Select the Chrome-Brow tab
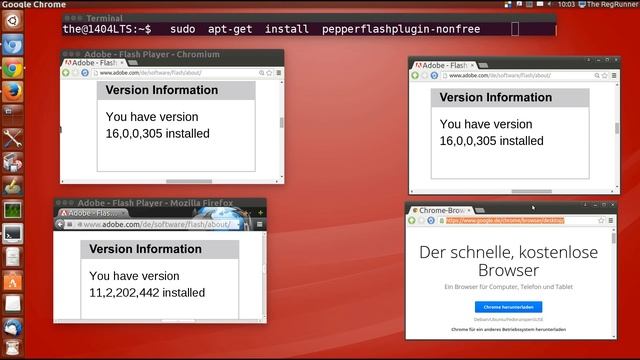Screen dimensions: 640x360 point(441,210)
